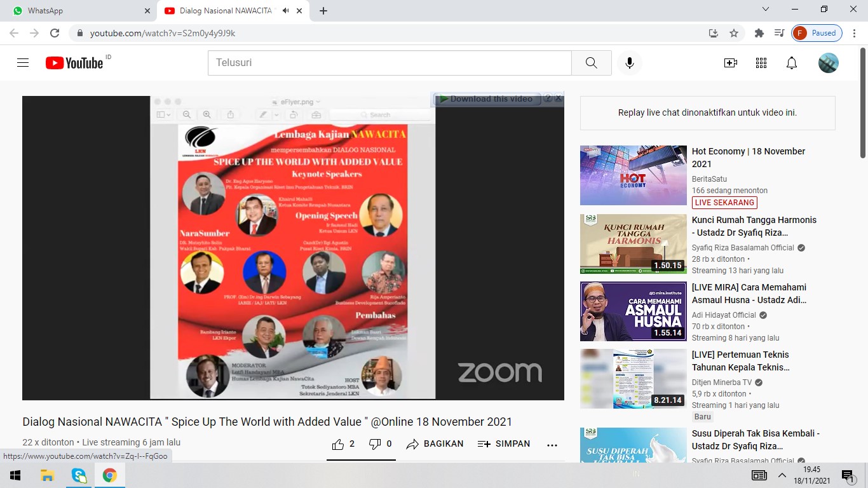Open the notifications bell
The image size is (868, 488).
(792, 63)
